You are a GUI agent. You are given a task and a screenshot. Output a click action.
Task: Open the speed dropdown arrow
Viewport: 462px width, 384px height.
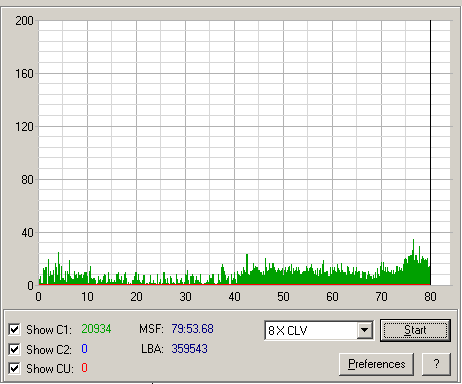(x=365, y=330)
